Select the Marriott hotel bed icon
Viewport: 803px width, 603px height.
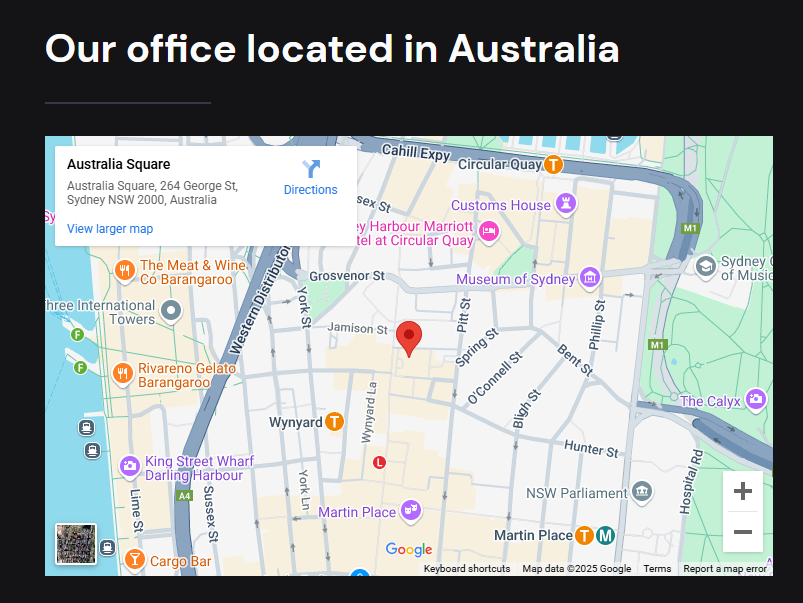coord(489,232)
